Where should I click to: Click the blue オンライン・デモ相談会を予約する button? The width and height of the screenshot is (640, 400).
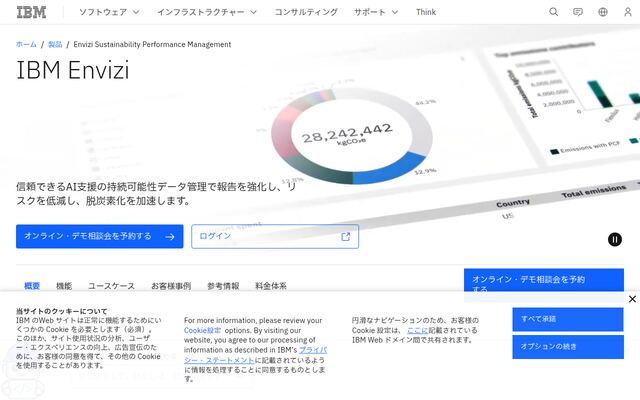click(x=100, y=236)
